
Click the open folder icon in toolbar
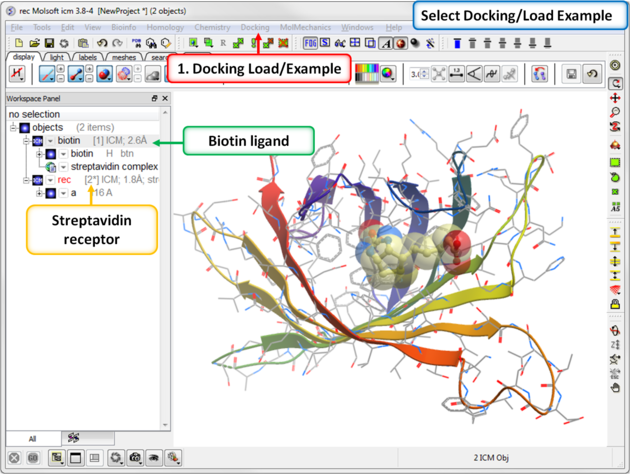tap(34, 44)
